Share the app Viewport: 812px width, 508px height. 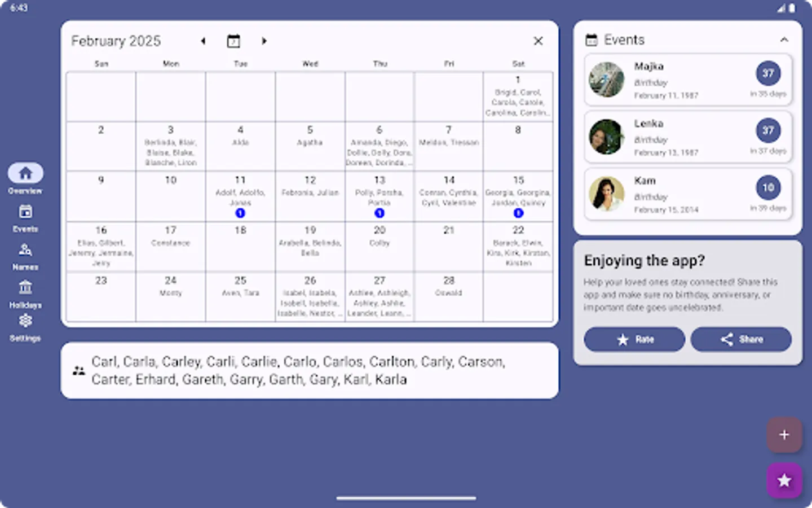point(741,339)
